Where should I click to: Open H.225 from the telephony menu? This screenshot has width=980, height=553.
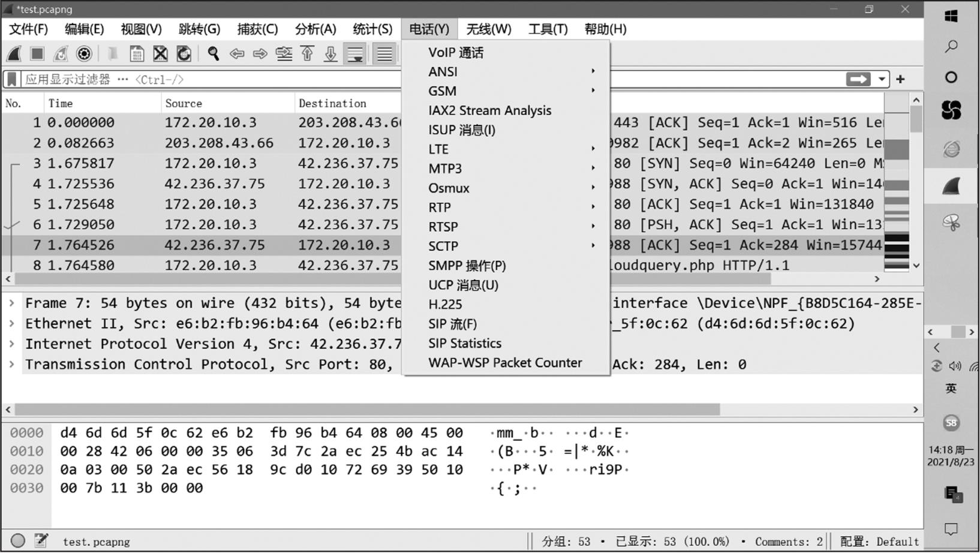pos(506,305)
